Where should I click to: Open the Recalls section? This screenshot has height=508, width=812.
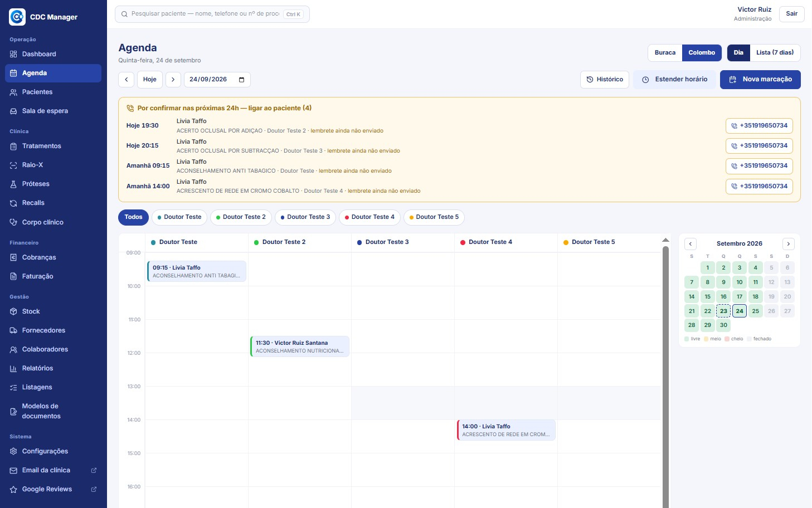pyautogui.click(x=54, y=203)
